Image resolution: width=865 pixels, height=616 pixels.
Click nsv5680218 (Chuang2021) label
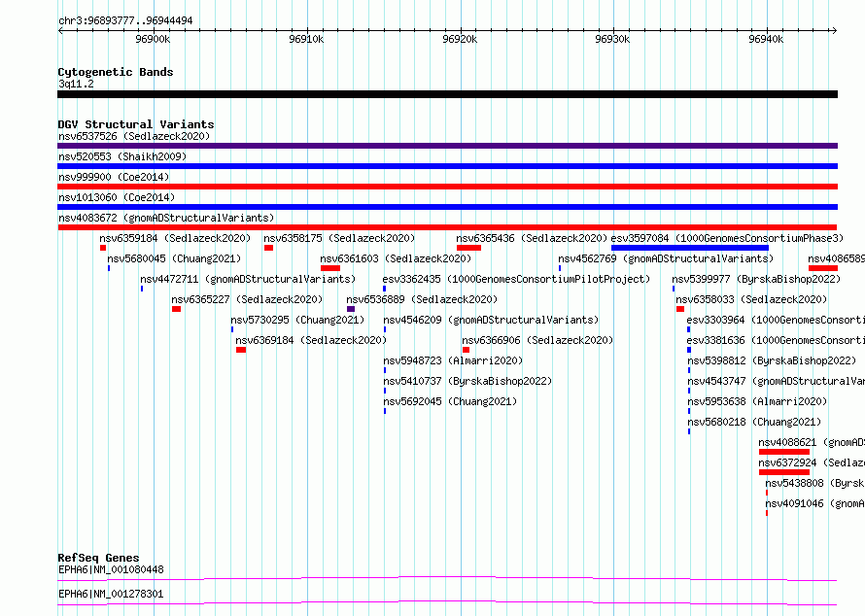coord(754,422)
